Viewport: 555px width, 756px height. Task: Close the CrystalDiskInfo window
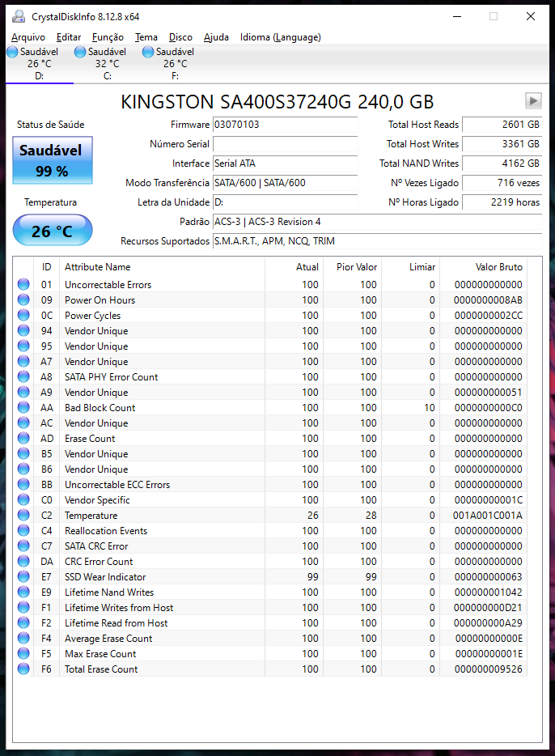[531, 16]
